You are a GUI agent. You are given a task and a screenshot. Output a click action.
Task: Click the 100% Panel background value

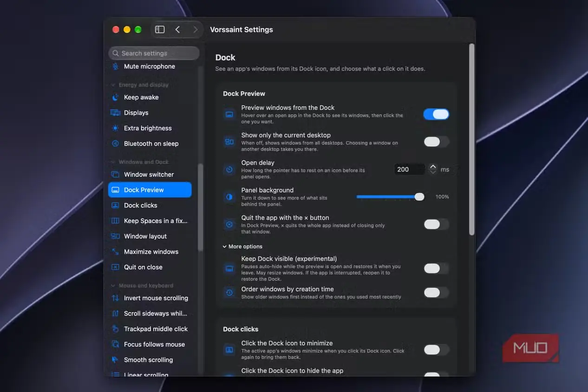coord(442,197)
